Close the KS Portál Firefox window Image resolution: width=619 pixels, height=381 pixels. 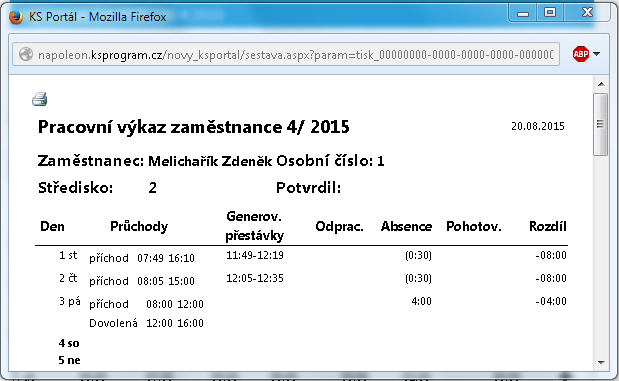pyautogui.click(x=587, y=13)
